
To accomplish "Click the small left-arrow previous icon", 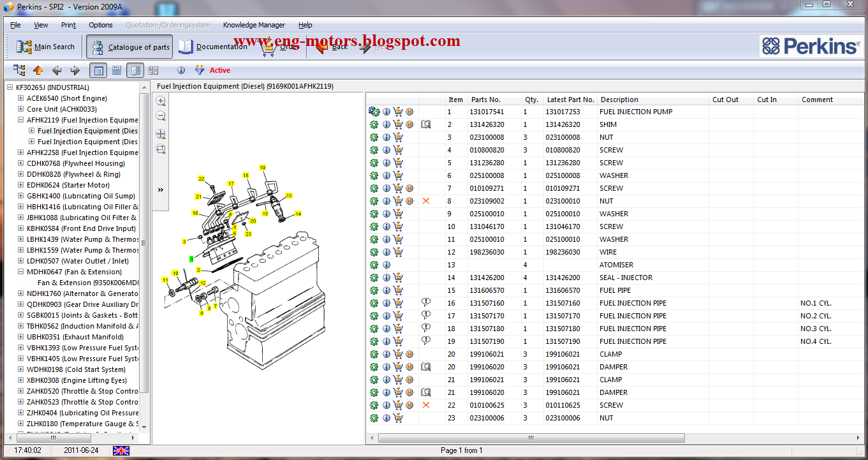I will (57, 70).
